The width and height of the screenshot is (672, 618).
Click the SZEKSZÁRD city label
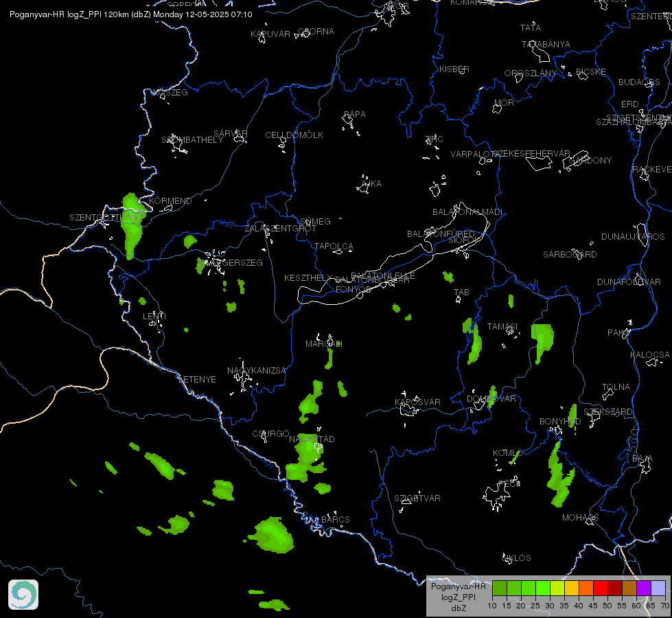[x=607, y=412]
